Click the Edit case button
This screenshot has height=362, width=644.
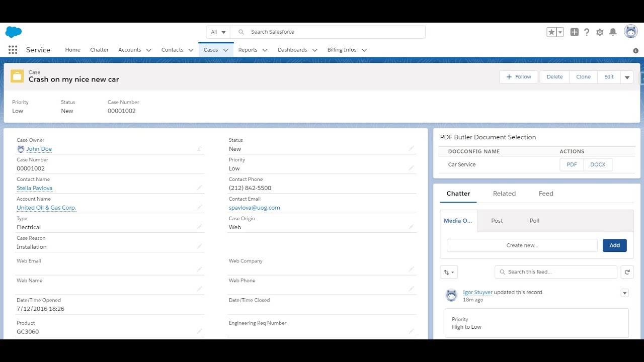tap(609, 77)
